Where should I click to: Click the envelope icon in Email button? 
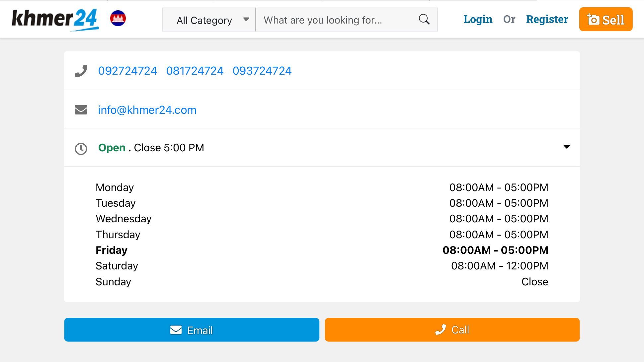pyautogui.click(x=176, y=330)
